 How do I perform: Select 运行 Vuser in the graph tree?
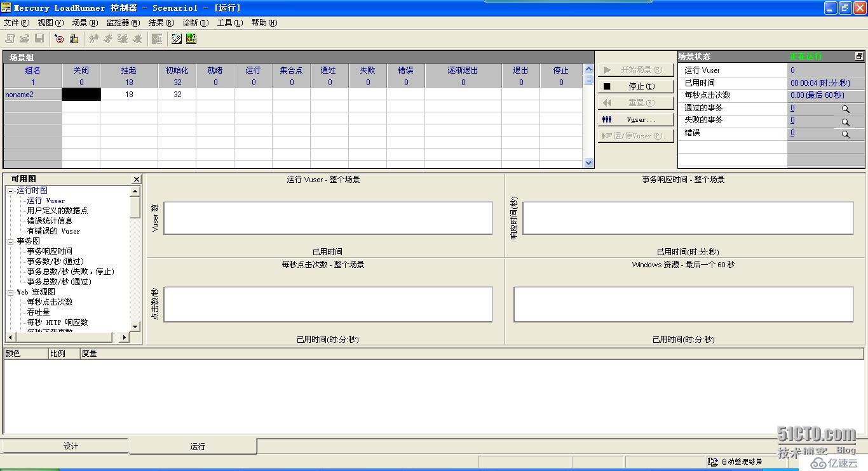(46, 201)
